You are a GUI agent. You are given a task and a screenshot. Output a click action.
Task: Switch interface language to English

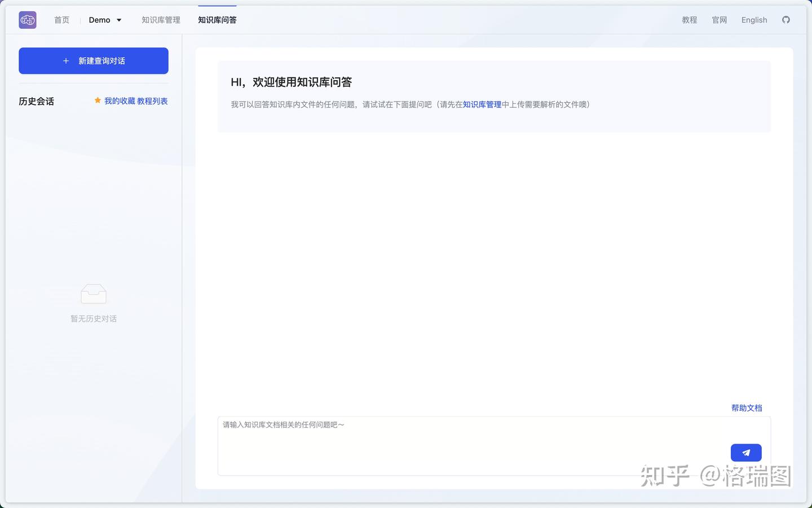[754, 20]
